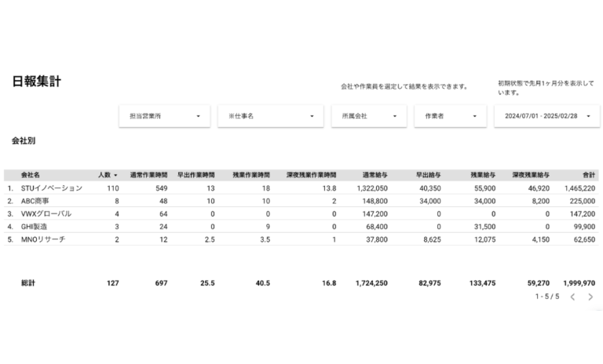Sort by 合計 column header
Screen dimensions: 603x364
point(587,175)
